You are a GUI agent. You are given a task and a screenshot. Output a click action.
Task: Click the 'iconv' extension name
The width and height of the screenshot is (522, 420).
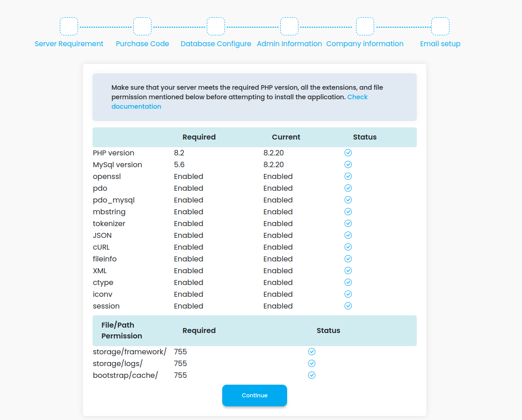102,294
